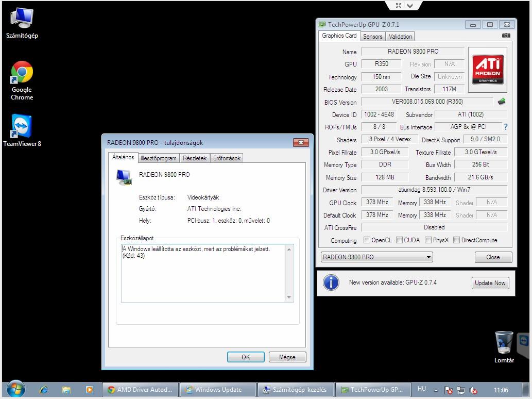Image resolution: width=532 pixels, height=399 pixels.
Task: Switch to Windows Update taskbar window
Action: click(x=218, y=390)
